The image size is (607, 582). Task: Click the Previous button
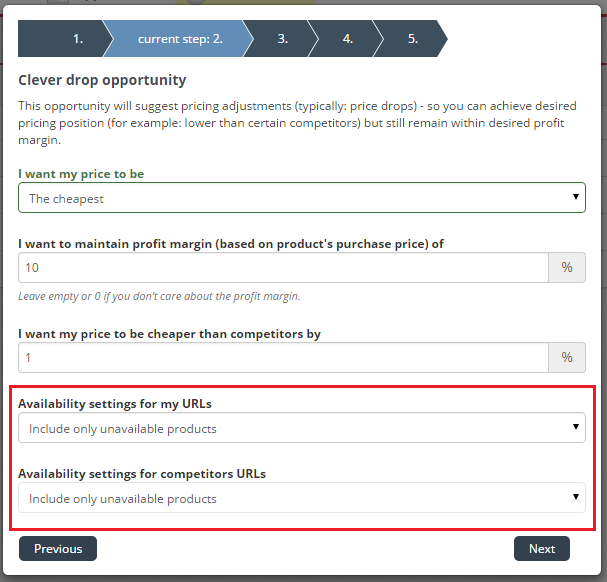[x=58, y=549]
